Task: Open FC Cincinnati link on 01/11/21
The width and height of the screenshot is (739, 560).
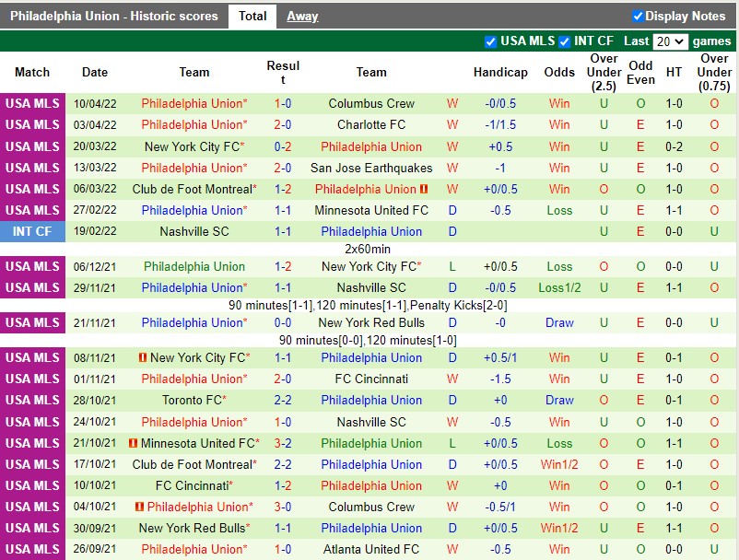Action: [x=371, y=379]
